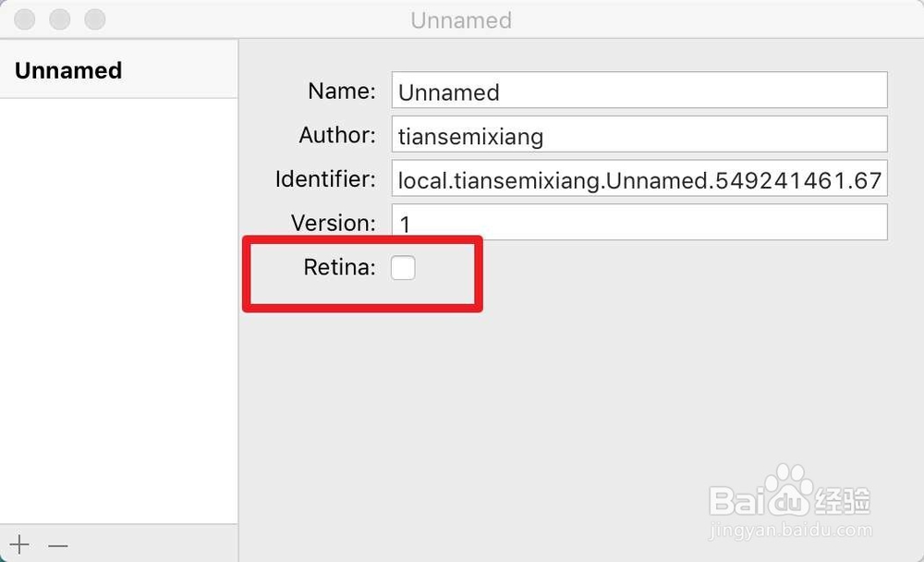Click the empty list area below Unnamed
Viewport: 924px width, 562px height.
point(118,311)
